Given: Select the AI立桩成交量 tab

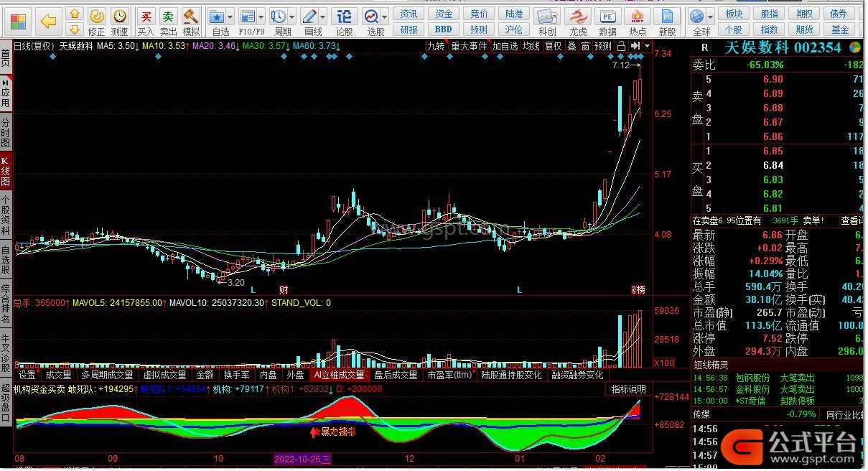Looking at the screenshot, I should (x=339, y=375).
